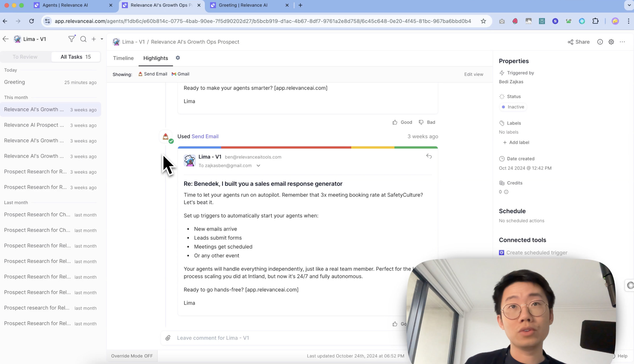Image resolution: width=634 pixels, height=364 pixels.
Task: Click the email subject line 'Re: Benedek'
Action: click(263, 184)
